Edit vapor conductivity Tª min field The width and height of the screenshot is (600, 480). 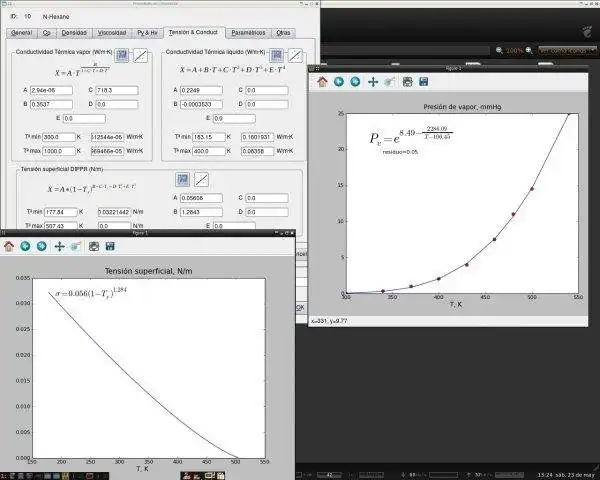[59, 137]
